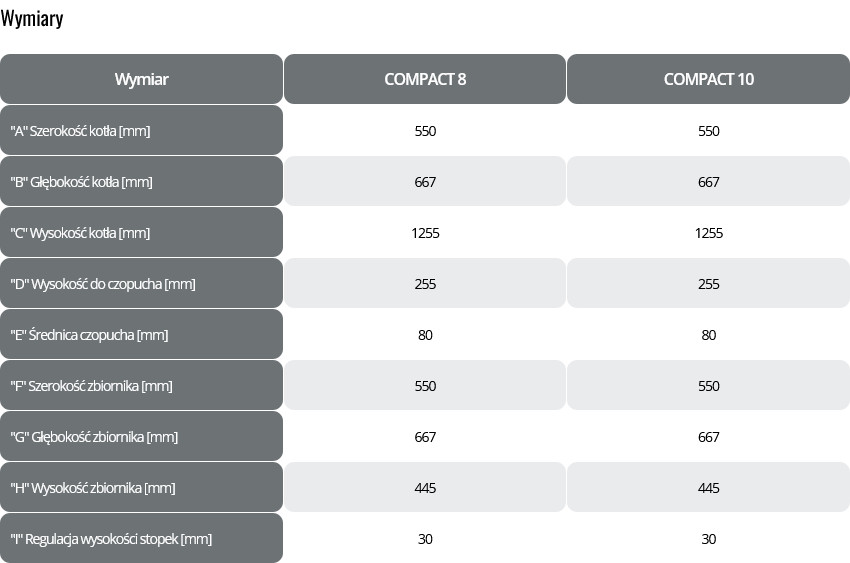
Task: Select the "C" Wysokość kotła row label
Action: click(80, 233)
